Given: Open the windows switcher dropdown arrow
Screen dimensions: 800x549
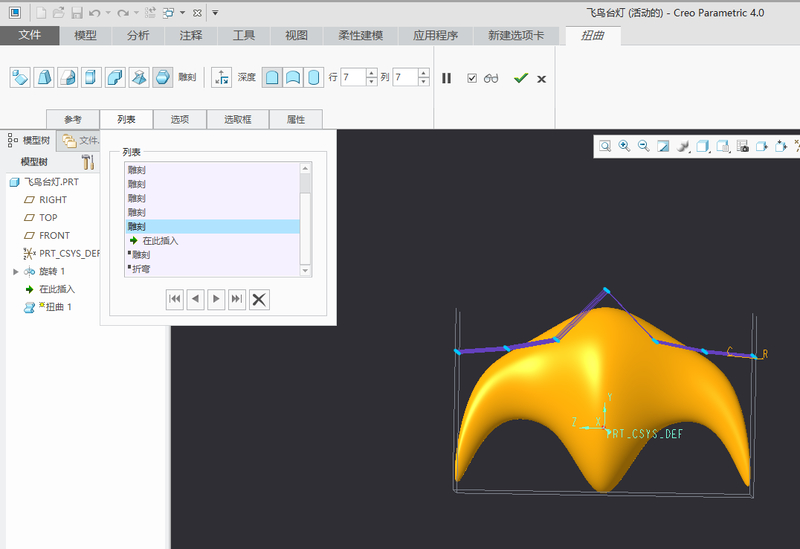Looking at the screenshot, I should click(x=183, y=13).
